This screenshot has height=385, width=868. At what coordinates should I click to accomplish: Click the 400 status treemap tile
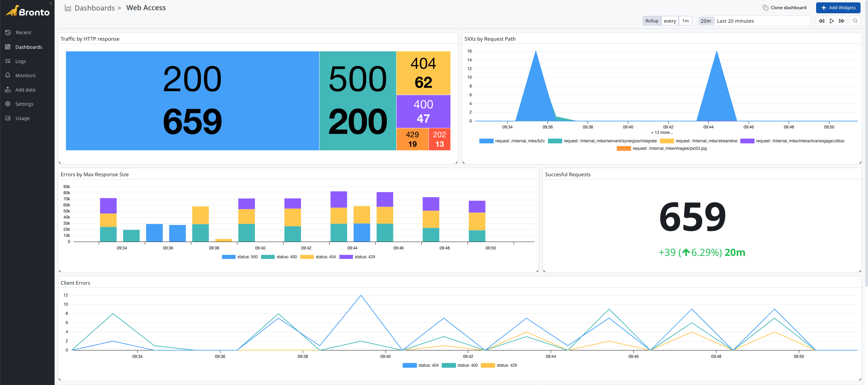tap(423, 111)
